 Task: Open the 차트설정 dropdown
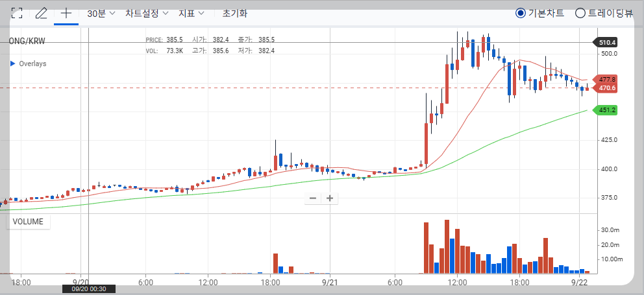tap(147, 13)
